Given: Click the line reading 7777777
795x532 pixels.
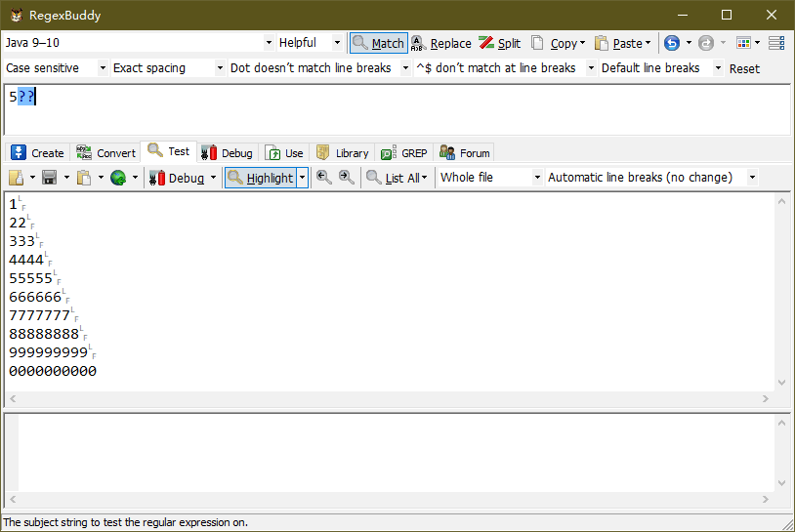Looking at the screenshot, I should pyautogui.click(x=39, y=315).
